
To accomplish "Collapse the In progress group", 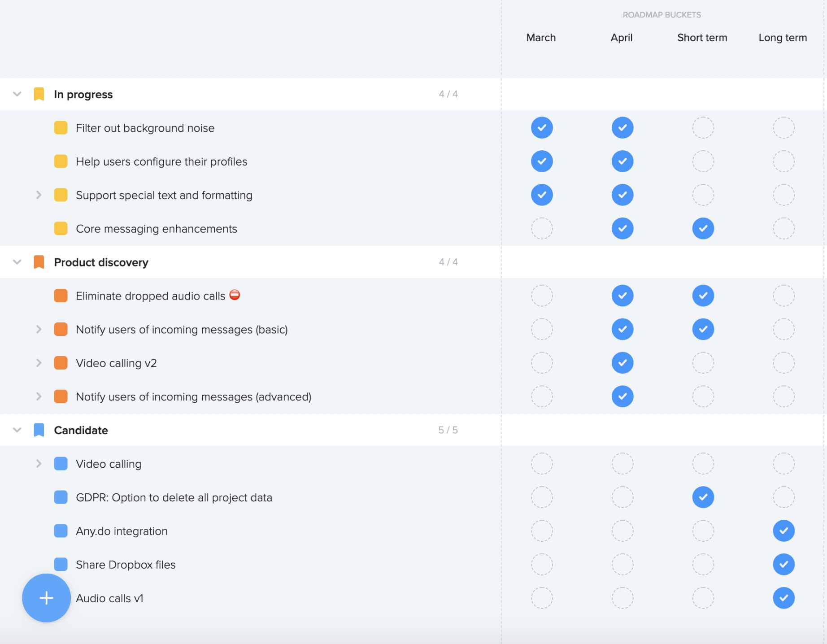I will tap(17, 94).
